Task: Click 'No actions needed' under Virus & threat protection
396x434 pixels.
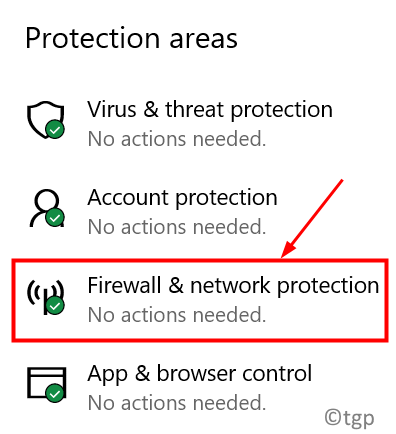Action: pos(177,139)
